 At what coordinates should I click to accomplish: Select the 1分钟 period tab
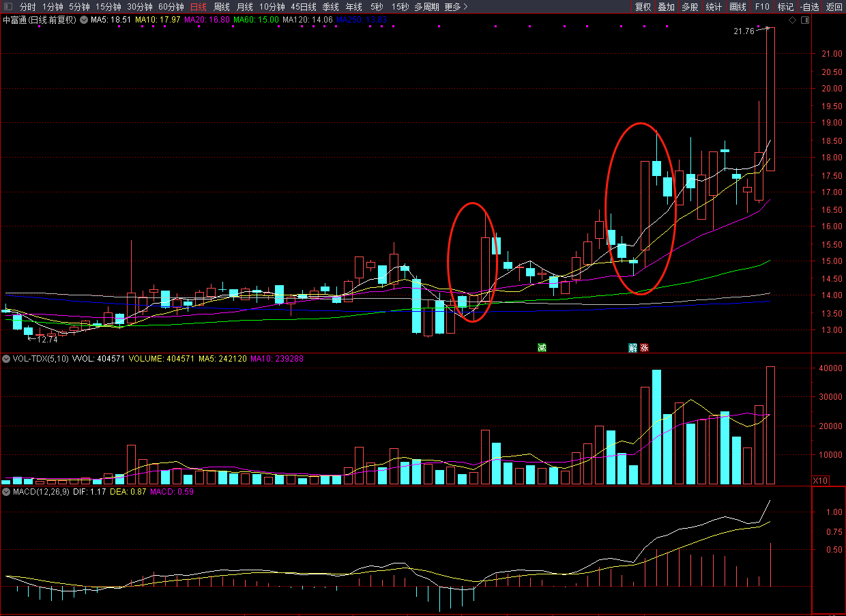click(x=53, y=7)
